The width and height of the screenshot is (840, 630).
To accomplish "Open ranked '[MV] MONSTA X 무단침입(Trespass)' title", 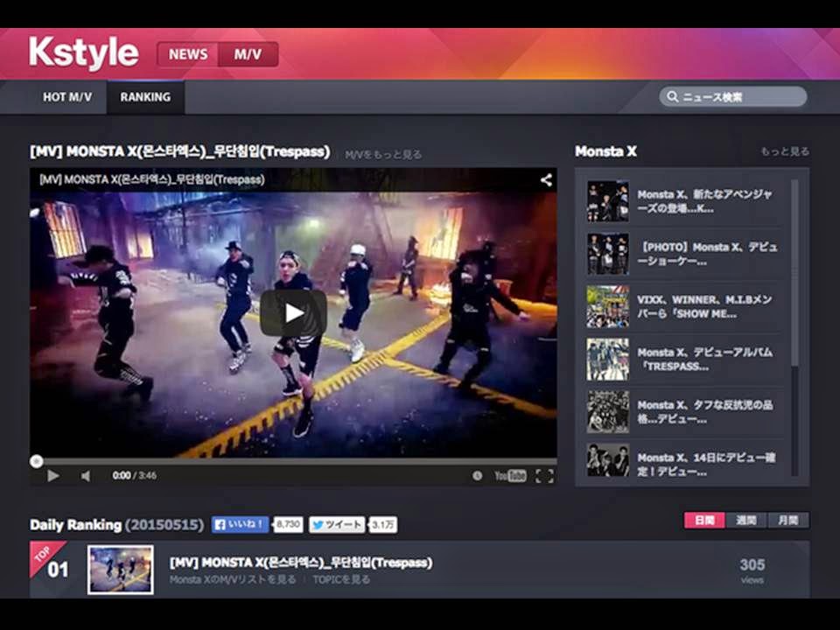I will (x=301, y=563).
